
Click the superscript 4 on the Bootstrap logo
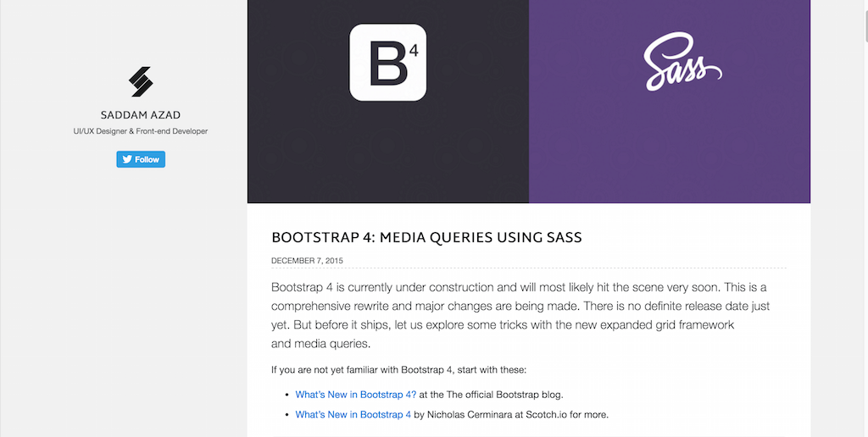[x=414, y=51]
